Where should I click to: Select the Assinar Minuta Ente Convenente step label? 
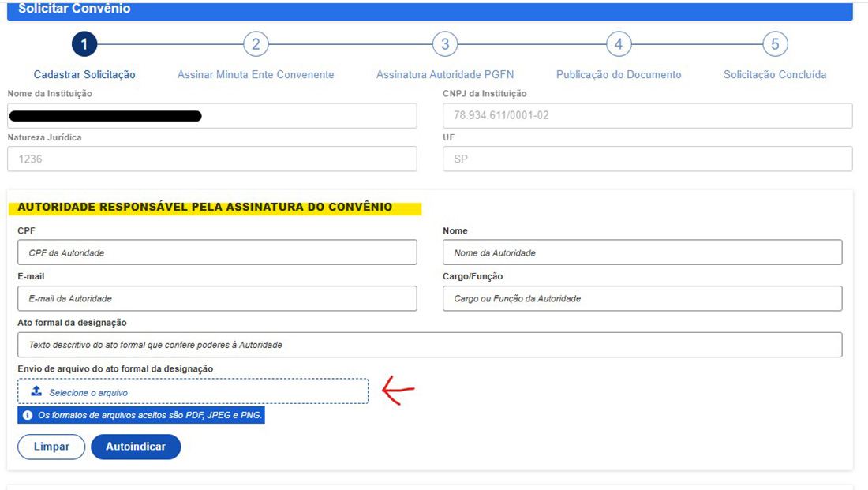pyautogui.click(x=256, y=74)
